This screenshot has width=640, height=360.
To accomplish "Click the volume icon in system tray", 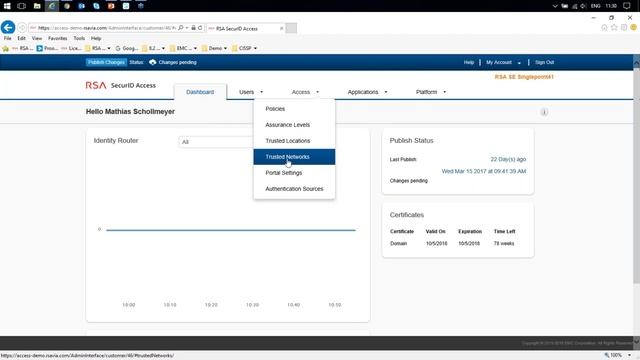I will click(583, 6).
